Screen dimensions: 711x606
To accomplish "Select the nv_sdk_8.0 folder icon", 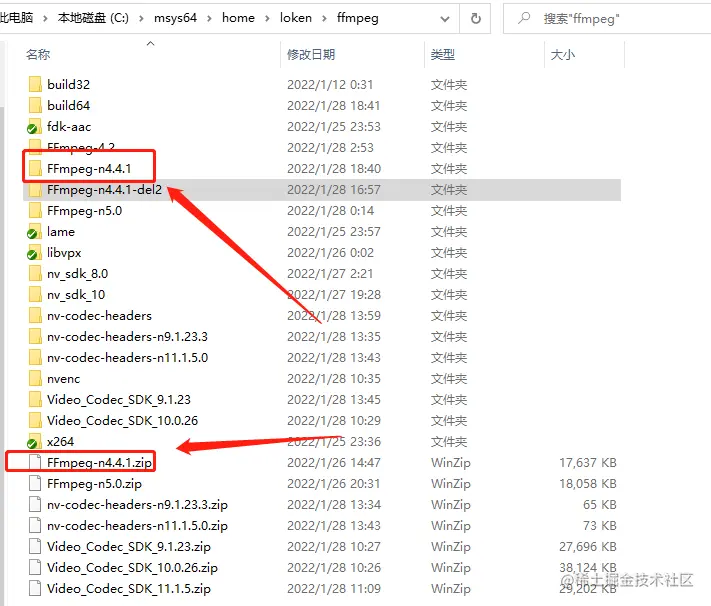I will point(35,274).
